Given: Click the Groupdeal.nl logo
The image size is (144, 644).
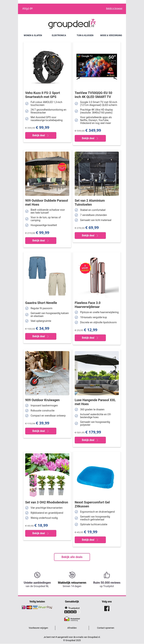Looking at the screenshot, I should tap(72, 23).
